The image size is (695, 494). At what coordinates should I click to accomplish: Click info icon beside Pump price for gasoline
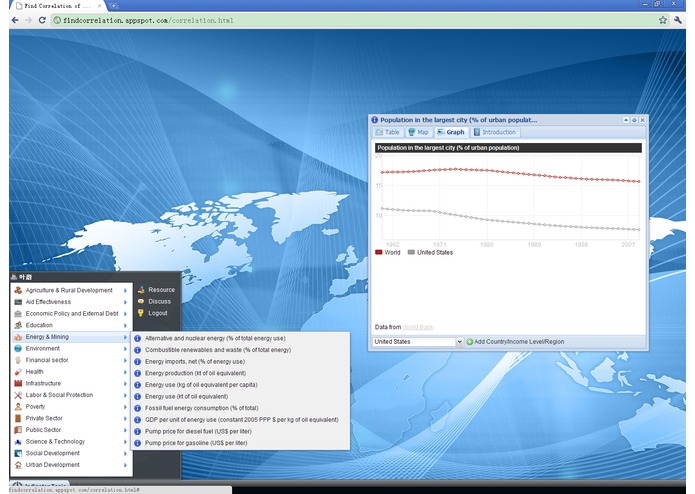coord(137,443)
